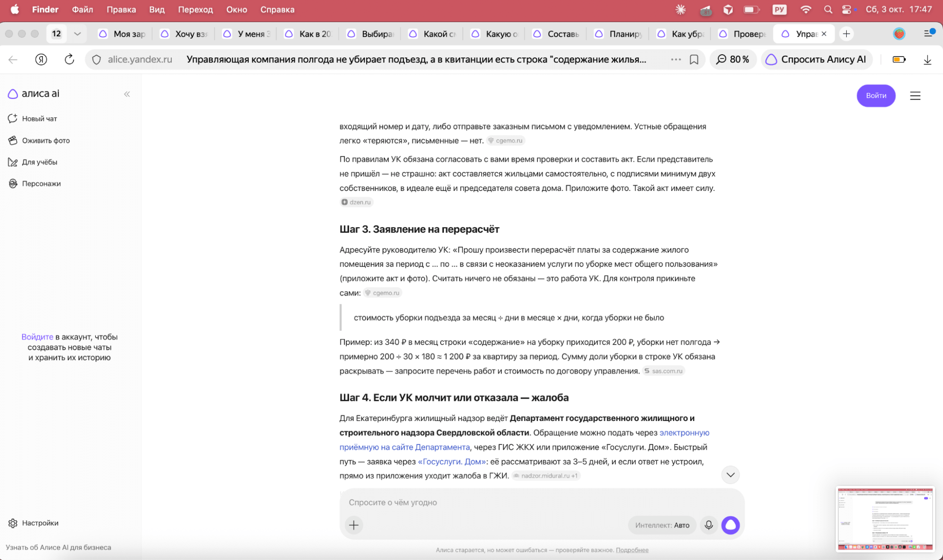Open Настройки at sidebar bottom

coord(33,523)
